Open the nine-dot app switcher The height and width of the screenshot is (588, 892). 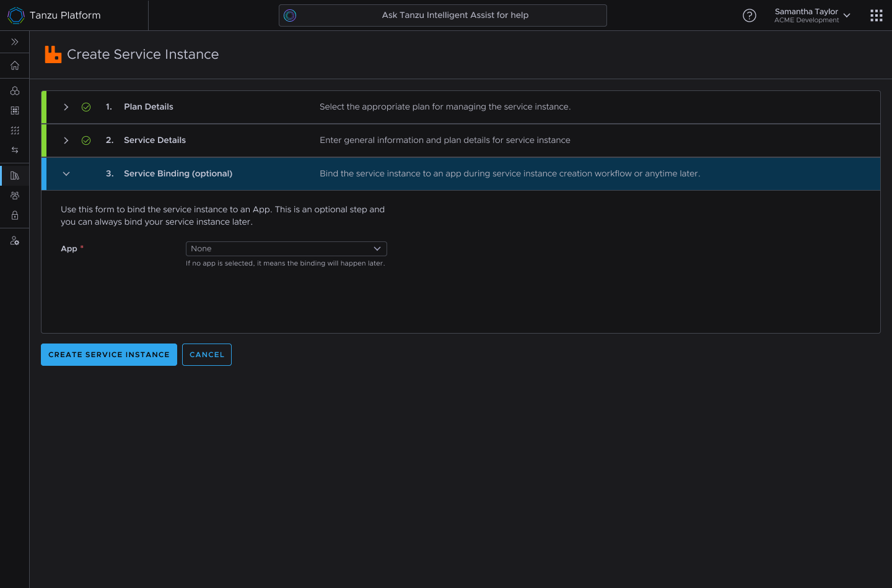pyautogui.click(x=877, y=15)
